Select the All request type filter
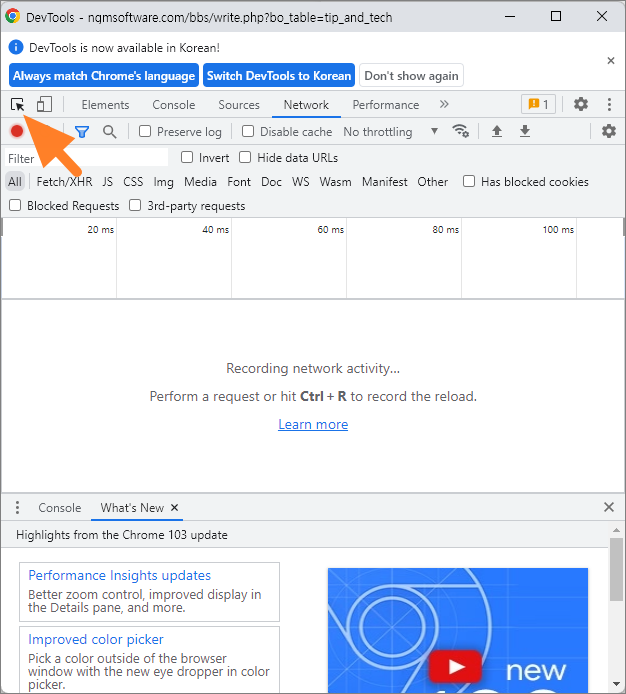Image resolution: width=626 pixels, height=694 pixels. (15, 182)
